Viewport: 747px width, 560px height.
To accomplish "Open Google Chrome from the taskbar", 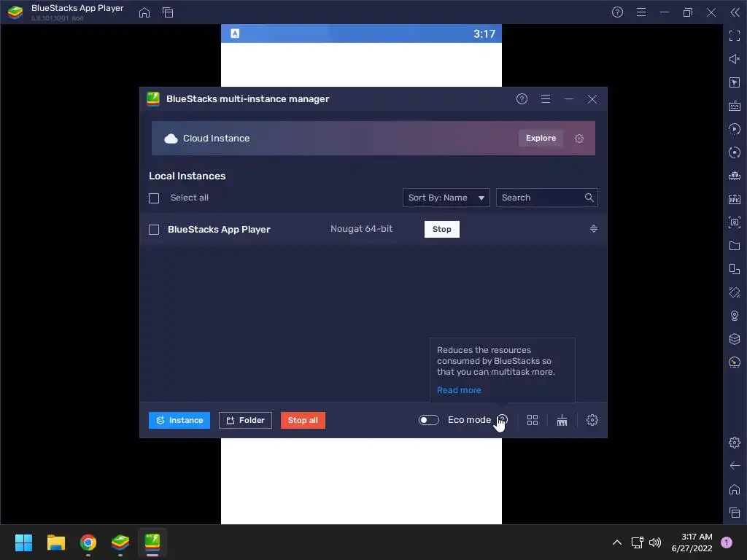I will (88, 542).
